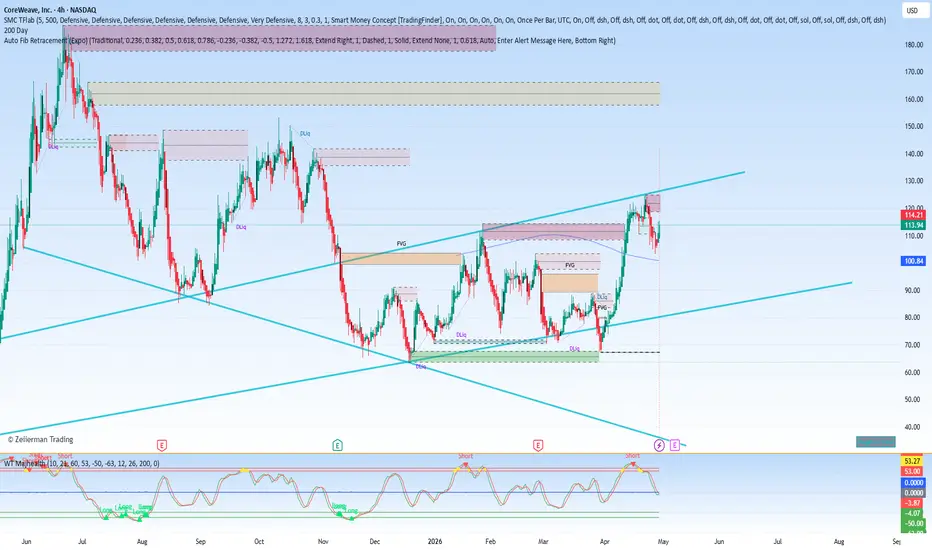Click the green 113.94 price label
932x550 pixels.
pyautogui.click(x=914, y=225)
